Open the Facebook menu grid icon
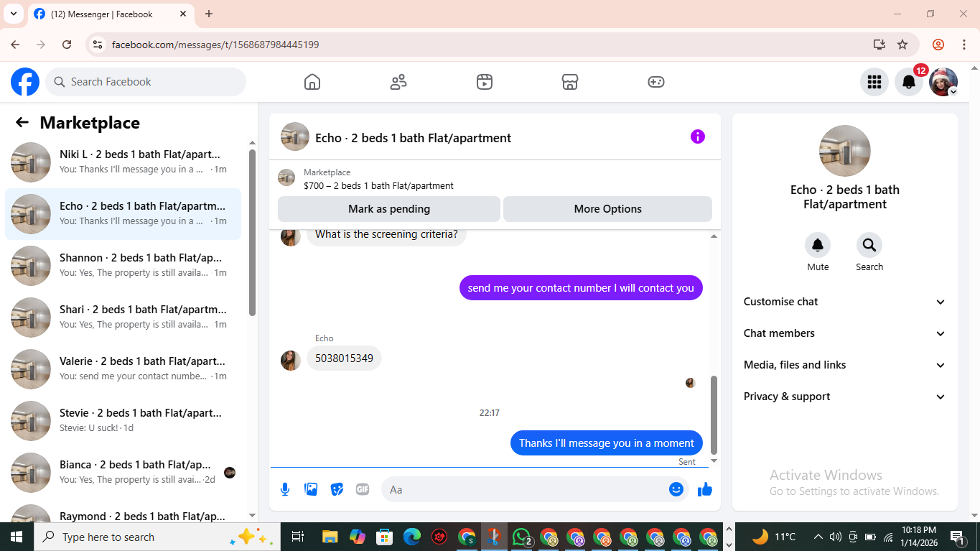 (x=874, y=82)
